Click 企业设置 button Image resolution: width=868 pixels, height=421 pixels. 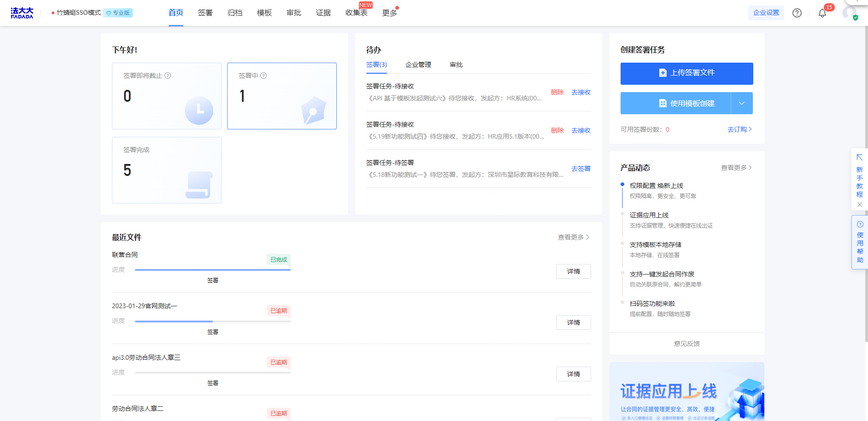[x=766, y=13]
